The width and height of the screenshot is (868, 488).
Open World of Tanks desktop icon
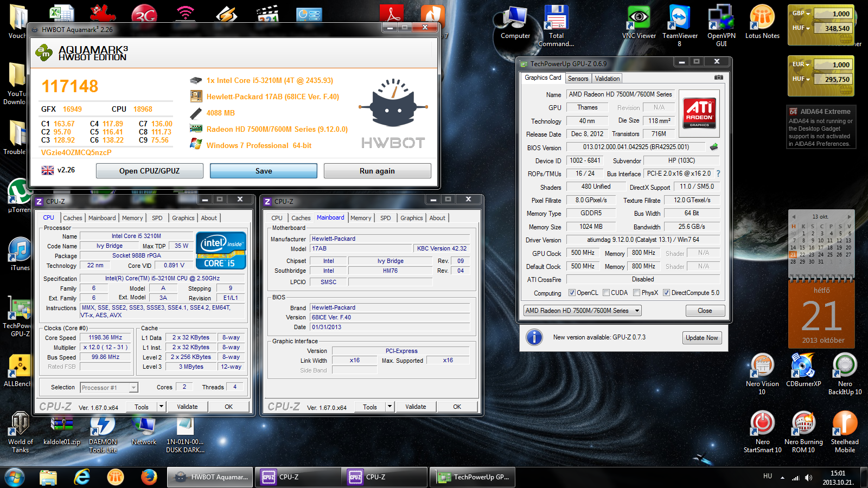pyautogui.click(x=21, y=432)
